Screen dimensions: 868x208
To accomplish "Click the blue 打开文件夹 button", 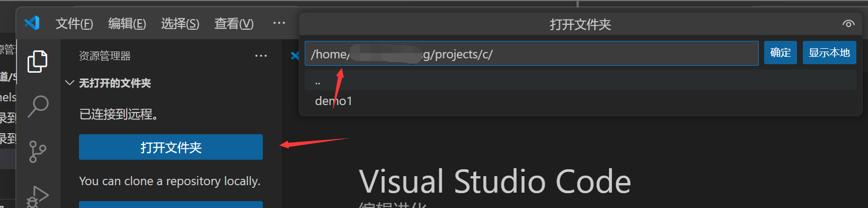I will [x=171, y=147].
